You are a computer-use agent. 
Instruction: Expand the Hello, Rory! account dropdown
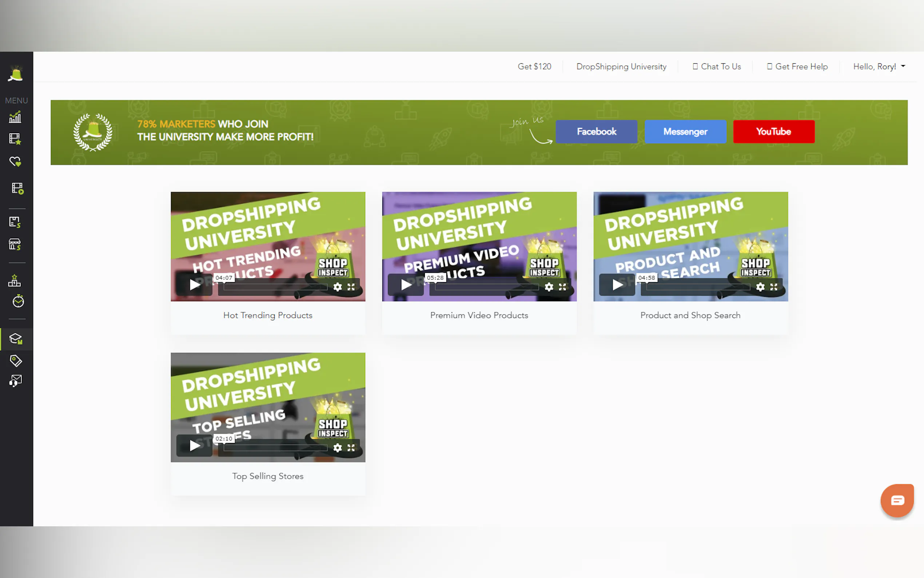pos(879,67)
